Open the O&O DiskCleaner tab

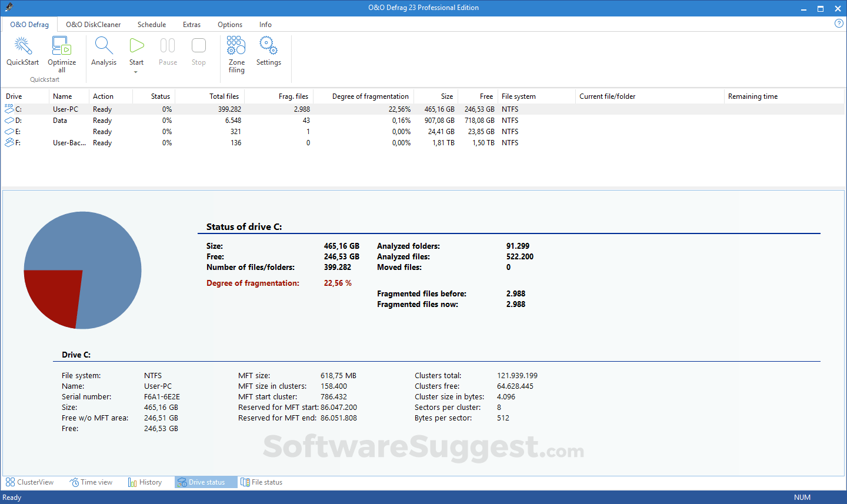click(93, 24)
